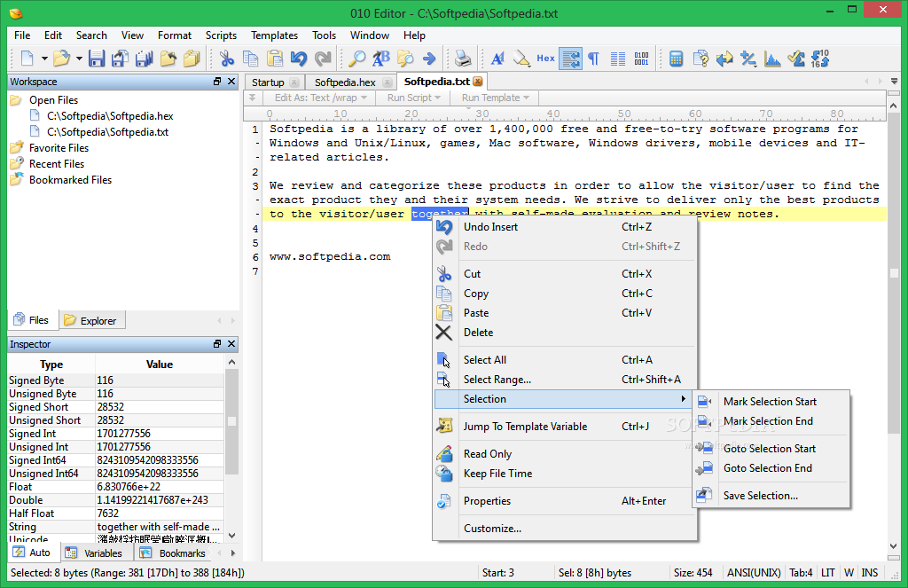The height and width of the screenshot is (588, 908).
Task: Click the Open File folder icon
Action: coord(61,59)
